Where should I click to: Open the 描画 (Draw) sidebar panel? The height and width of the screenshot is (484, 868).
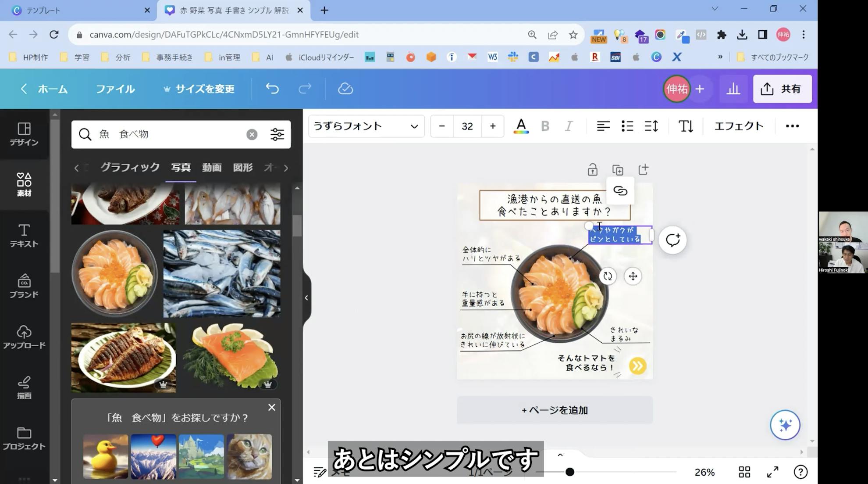[x=24, y=387]
